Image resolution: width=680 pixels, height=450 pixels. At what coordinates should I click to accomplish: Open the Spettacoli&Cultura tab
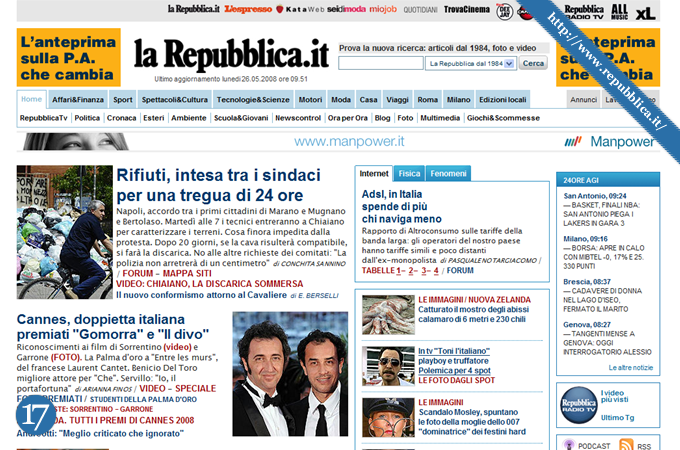[175, 100]
